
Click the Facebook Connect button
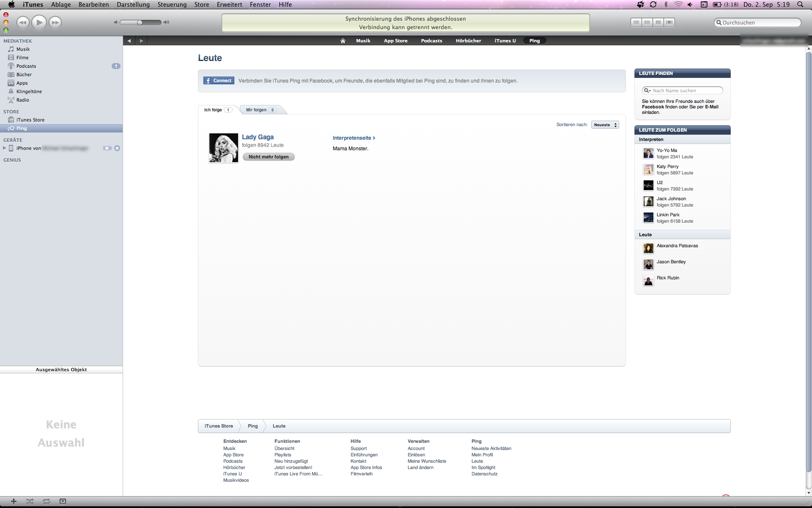point(219,80)
